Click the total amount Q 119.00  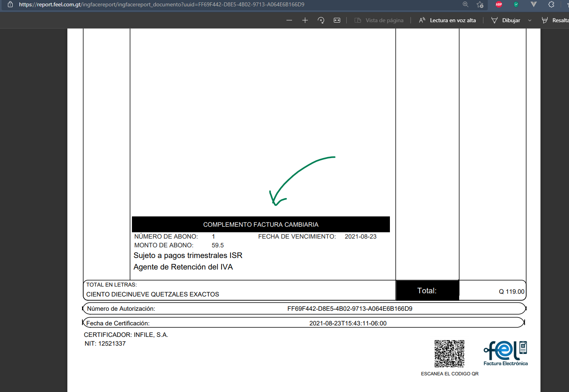pos(512,291)
